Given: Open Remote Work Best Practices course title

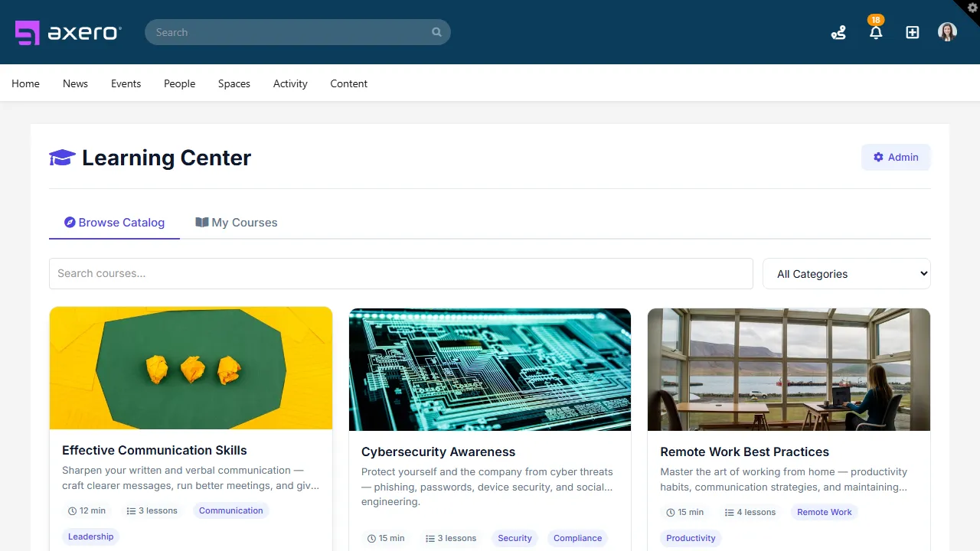Looking at the screenshot, I should coord(744,452).
